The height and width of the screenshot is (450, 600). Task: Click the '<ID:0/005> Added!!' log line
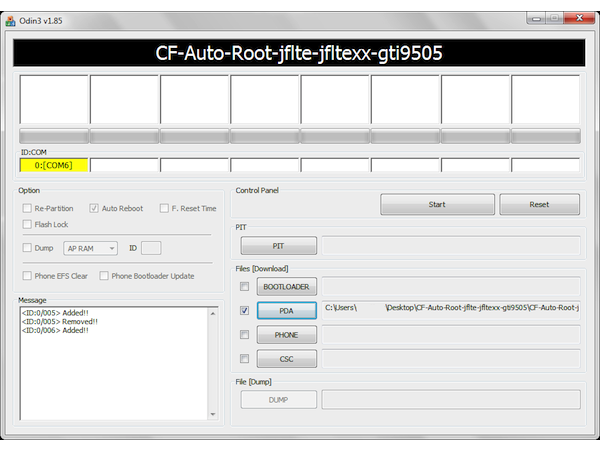(55, 313)
